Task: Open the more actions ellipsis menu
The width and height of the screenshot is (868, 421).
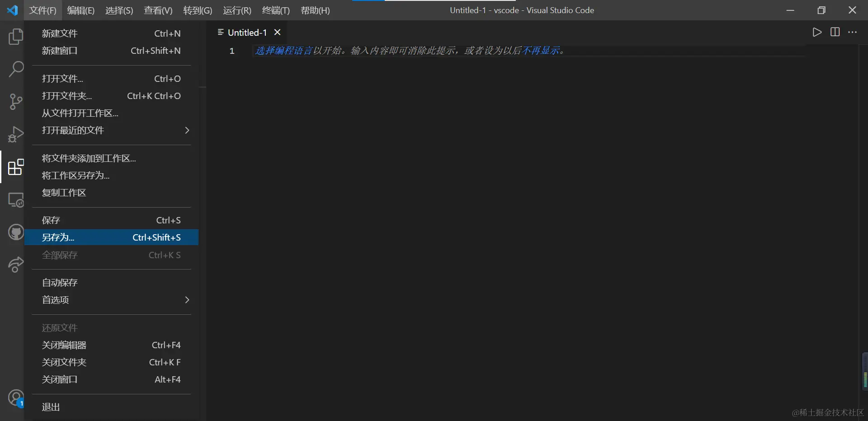Action: click(854, 32)
